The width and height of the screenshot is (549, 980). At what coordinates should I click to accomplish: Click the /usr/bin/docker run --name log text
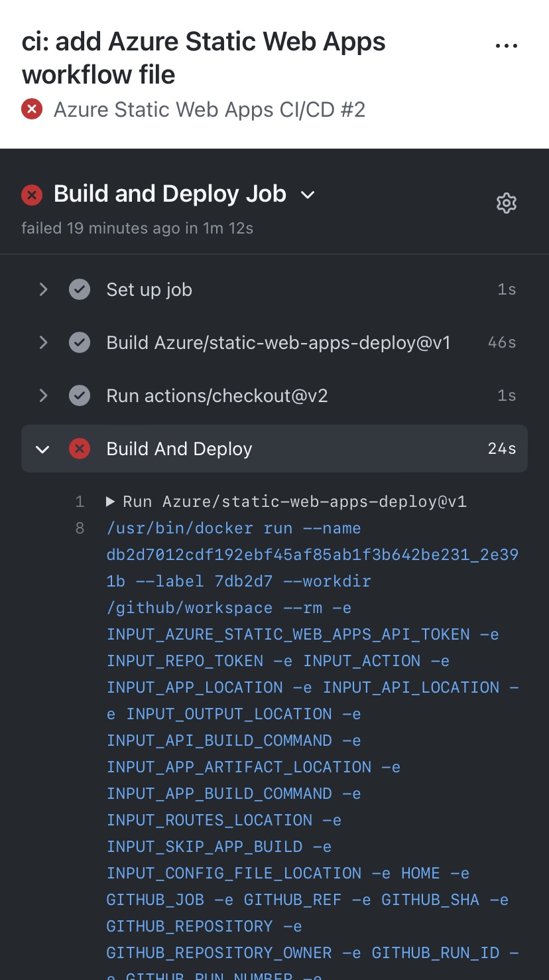point(234,529)
